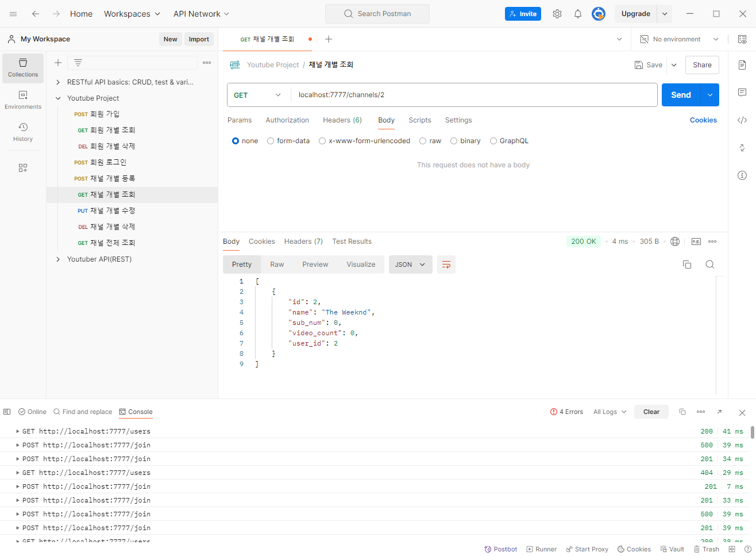Screen dimensions: 756x556
Task: Open network globe icon in response
Action: (675, 241)
